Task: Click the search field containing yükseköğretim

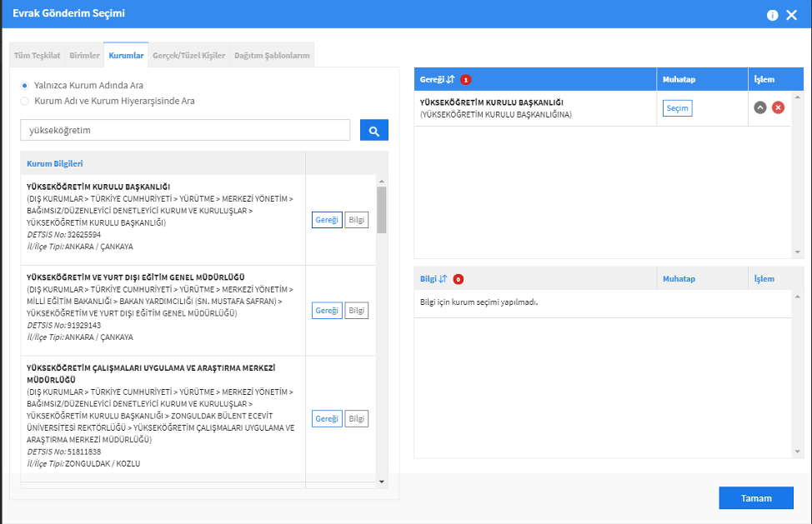Action: point(185,130)
